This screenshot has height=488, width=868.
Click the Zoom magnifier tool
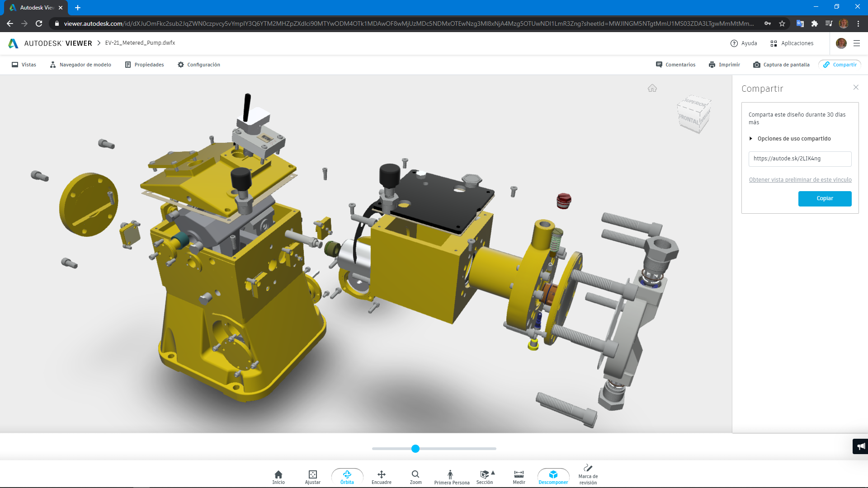click(415, 476)
